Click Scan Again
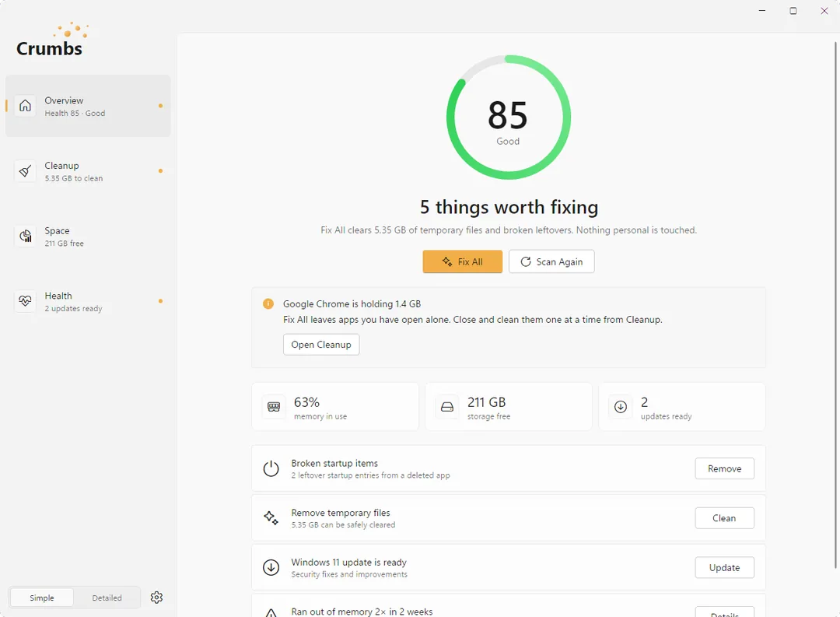840x617 pixels. 551,261
